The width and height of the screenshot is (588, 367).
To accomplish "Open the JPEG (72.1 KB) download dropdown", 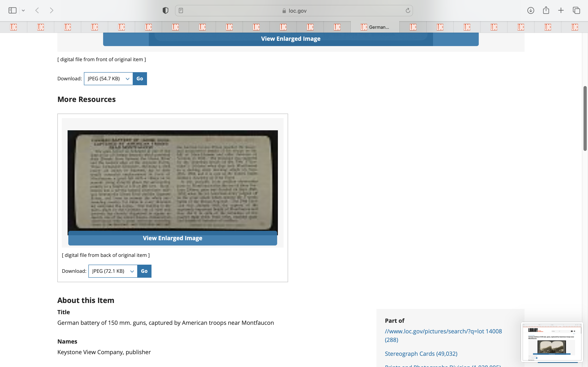I will pyautogui.click(x=113, y=271).
